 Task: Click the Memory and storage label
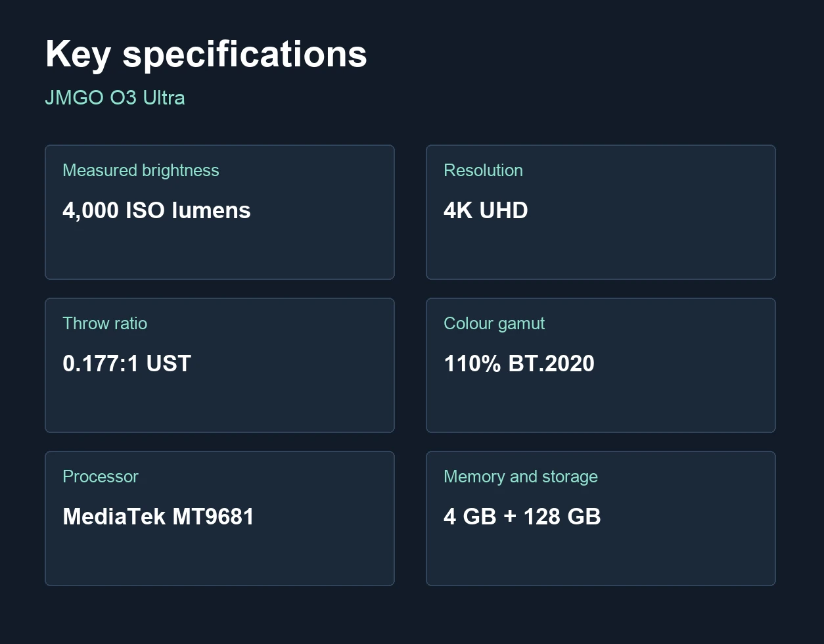click(520, 476)
